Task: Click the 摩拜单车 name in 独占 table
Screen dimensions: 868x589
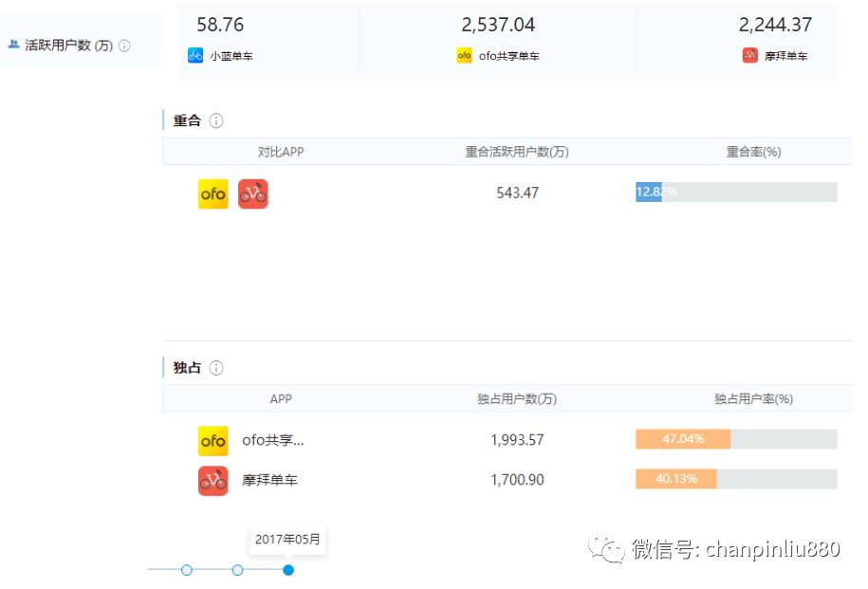Action: (269, 480)
